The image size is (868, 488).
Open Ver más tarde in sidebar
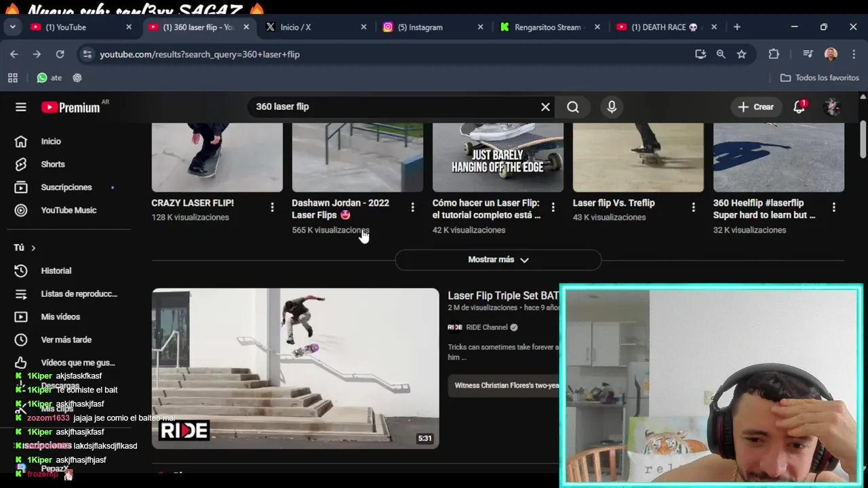[65, 340]
